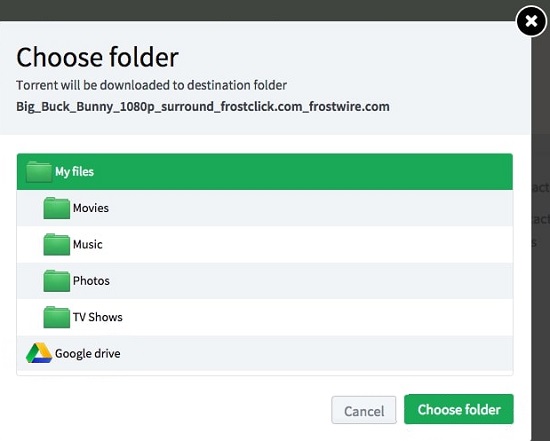This screenshot has width=550, height=441.
Task: Click the 'Torrent will be downloaded' subtitle
Action: pos(152,85)
